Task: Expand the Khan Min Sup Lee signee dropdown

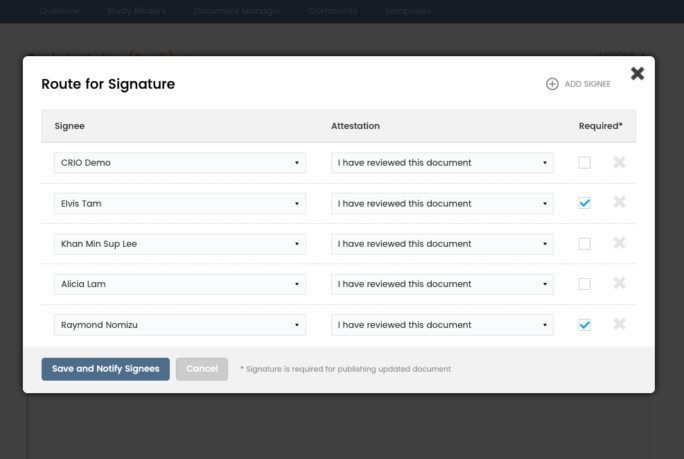Action: click(180, 244)
